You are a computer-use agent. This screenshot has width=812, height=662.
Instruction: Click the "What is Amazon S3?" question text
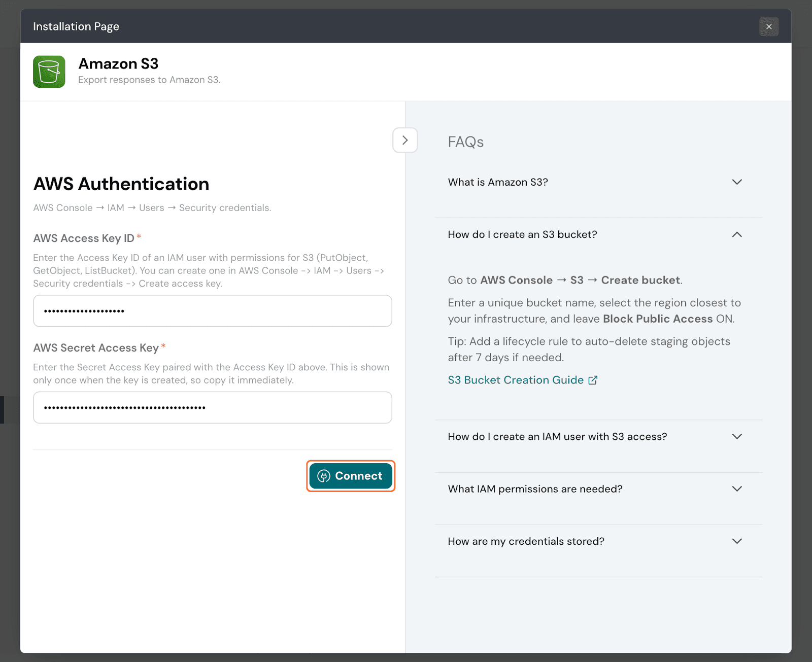click(x=497, y=182)
